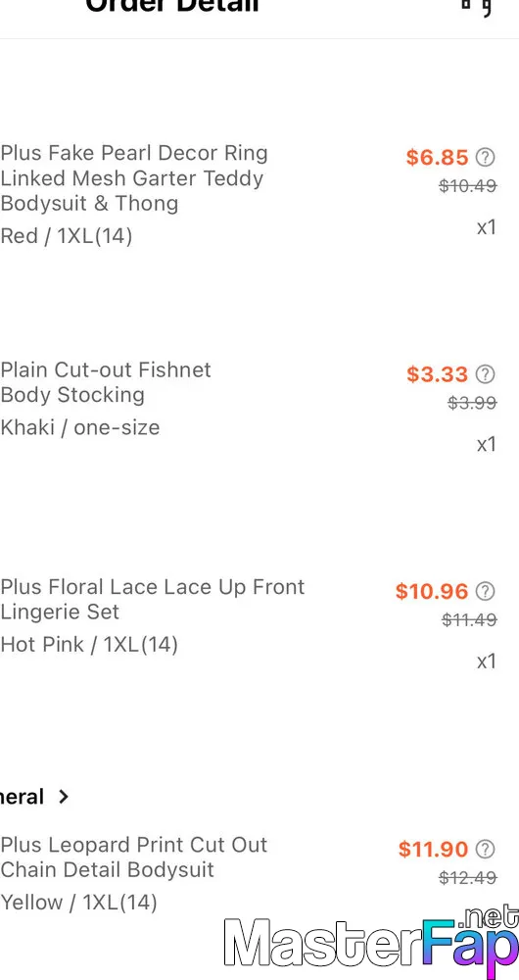Click the crossed-out $3.99 original price
This screenshot has height=980, width=519.
(x=472, y=403)
